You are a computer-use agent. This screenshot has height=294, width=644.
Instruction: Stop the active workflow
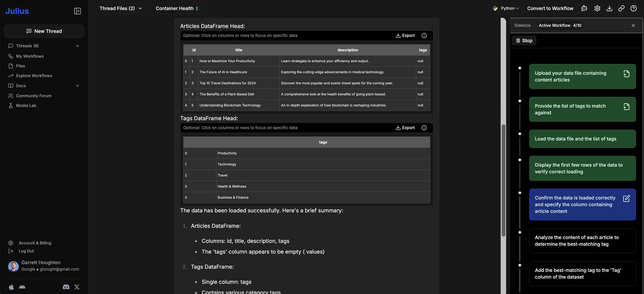(524, 40)
